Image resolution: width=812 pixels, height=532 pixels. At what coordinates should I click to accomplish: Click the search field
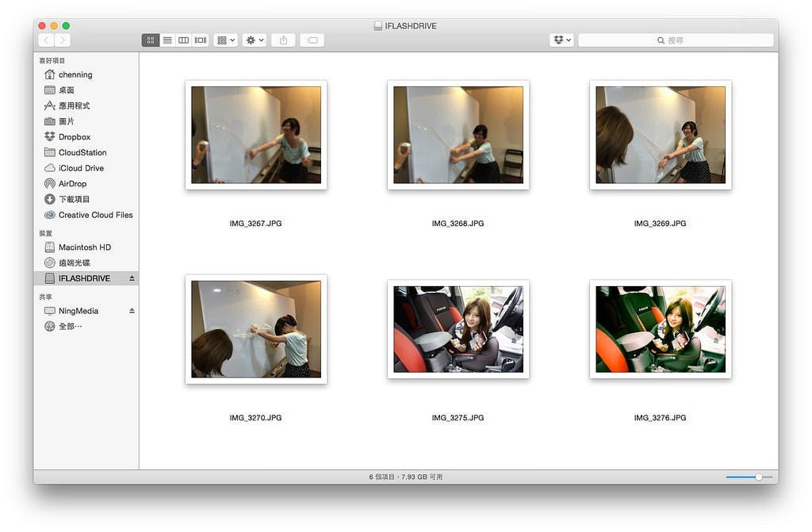point(676,40)
